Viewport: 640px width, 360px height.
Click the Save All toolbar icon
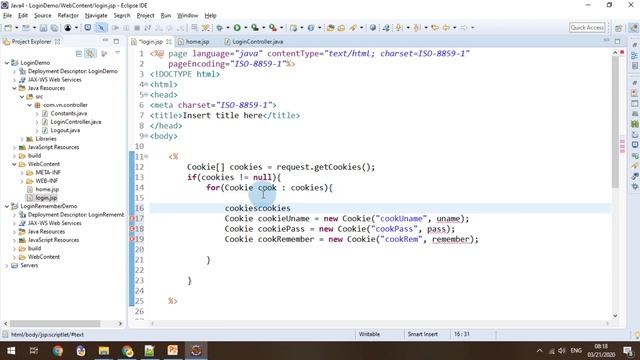[x=54, y=28]
